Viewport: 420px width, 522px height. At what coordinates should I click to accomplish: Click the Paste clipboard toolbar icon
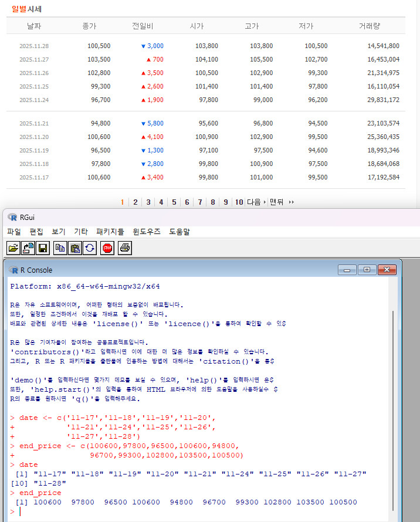point(74,248)
